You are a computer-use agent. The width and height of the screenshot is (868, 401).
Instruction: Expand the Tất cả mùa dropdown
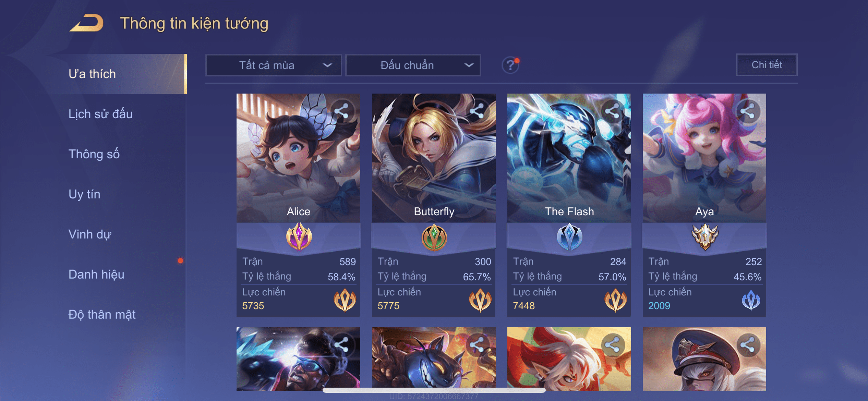click(274, 65)
